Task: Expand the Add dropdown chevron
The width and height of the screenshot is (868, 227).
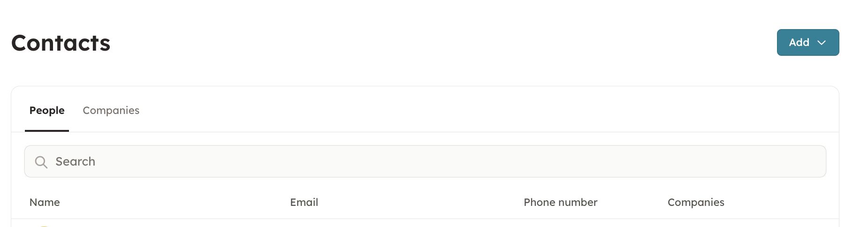Action: pos(822,43)
